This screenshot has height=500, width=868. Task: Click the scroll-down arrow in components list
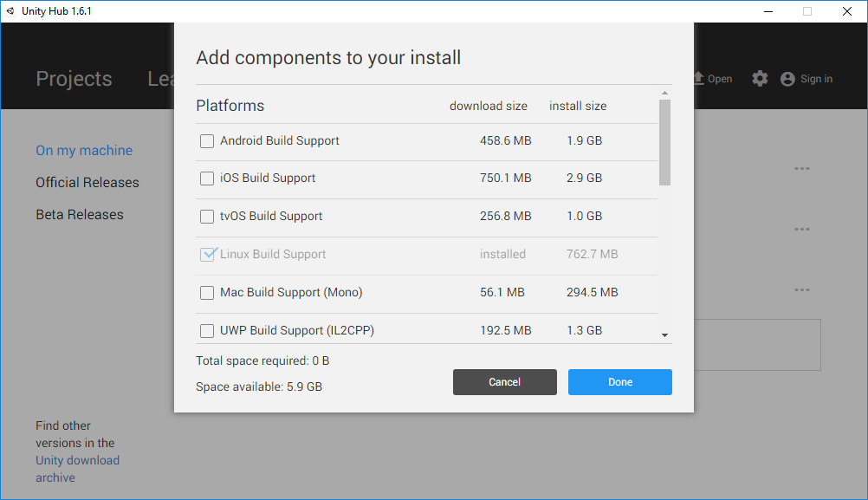tap(664, 335)
